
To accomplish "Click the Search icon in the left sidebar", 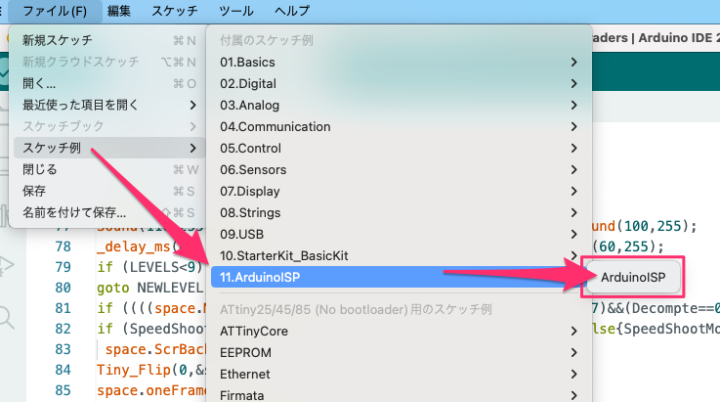I will click(x=7, y=317).
